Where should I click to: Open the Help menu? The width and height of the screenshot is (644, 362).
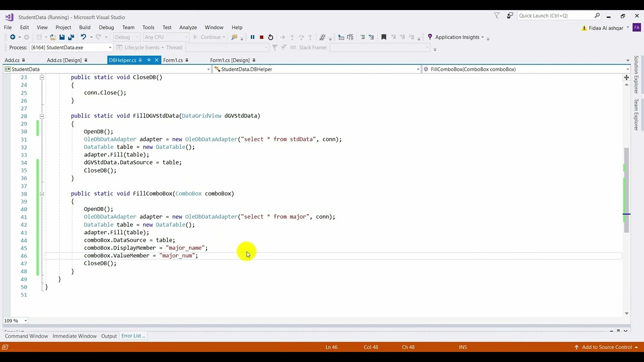[x=237, y=28]
